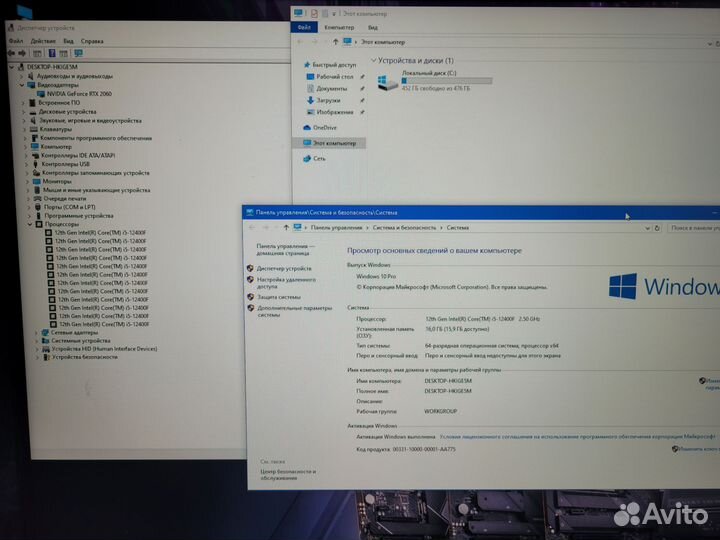Click Explorer back navigation arrow

pos(300,42)
